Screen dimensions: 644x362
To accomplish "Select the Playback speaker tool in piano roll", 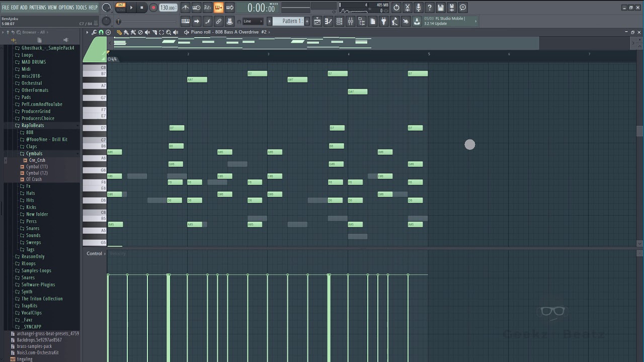I will [x=175, y=32].
